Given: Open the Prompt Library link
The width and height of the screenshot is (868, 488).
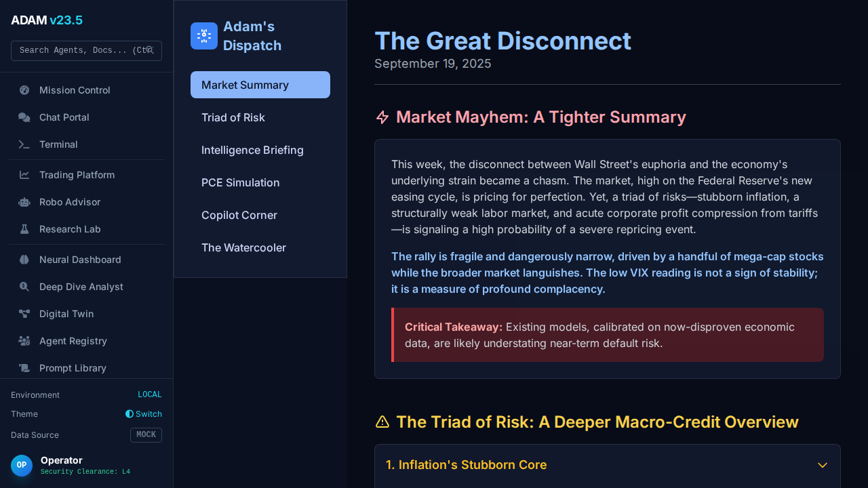Looking at the screenshot, I should (x=73, y=368).
